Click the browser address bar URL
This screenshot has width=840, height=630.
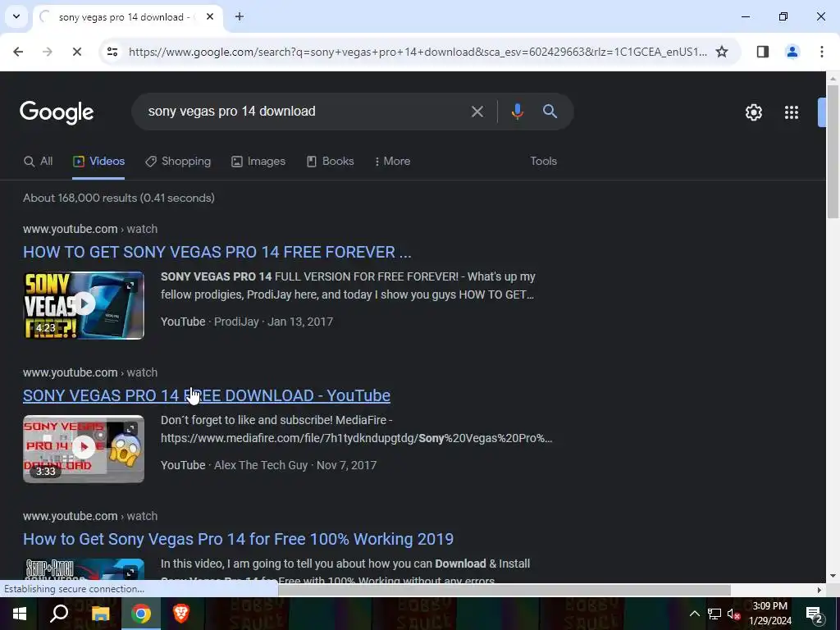[418, 52]
